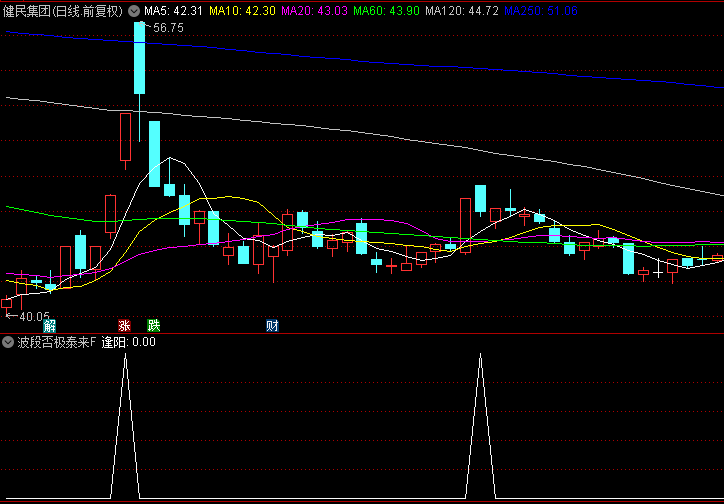This screenshot has height=504, width=724.
Task: Select the MA5: 42.31 label
Action: (173, 11)
